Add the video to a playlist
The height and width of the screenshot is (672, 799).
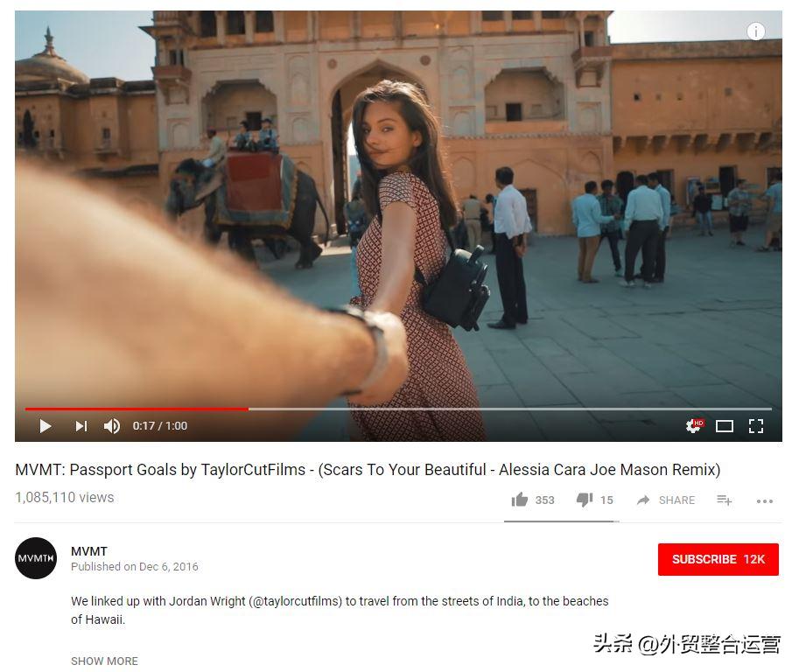point(724,500)
